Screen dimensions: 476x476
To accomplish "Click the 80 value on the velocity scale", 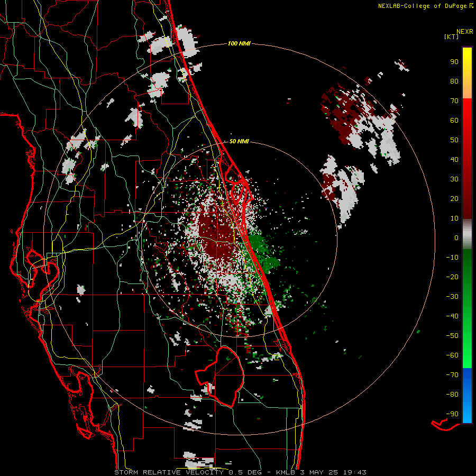I will tap(454, 81).
